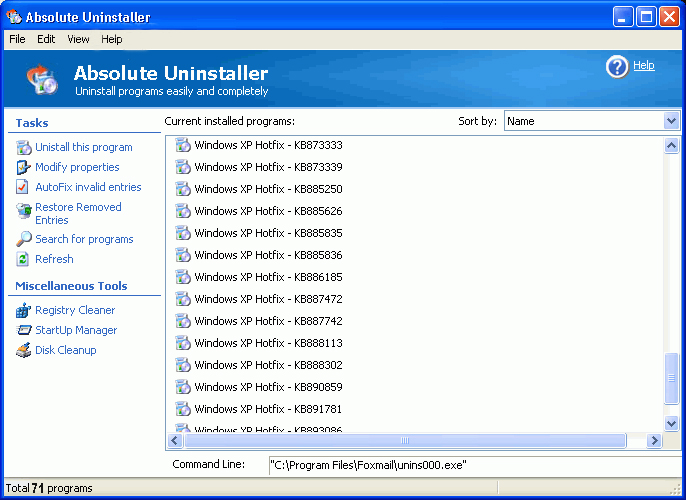This screenshot has width=686, height=500.
Task: Click the Disk Cleanup icon
Action: pyautogui.click(x=25, y=350)
